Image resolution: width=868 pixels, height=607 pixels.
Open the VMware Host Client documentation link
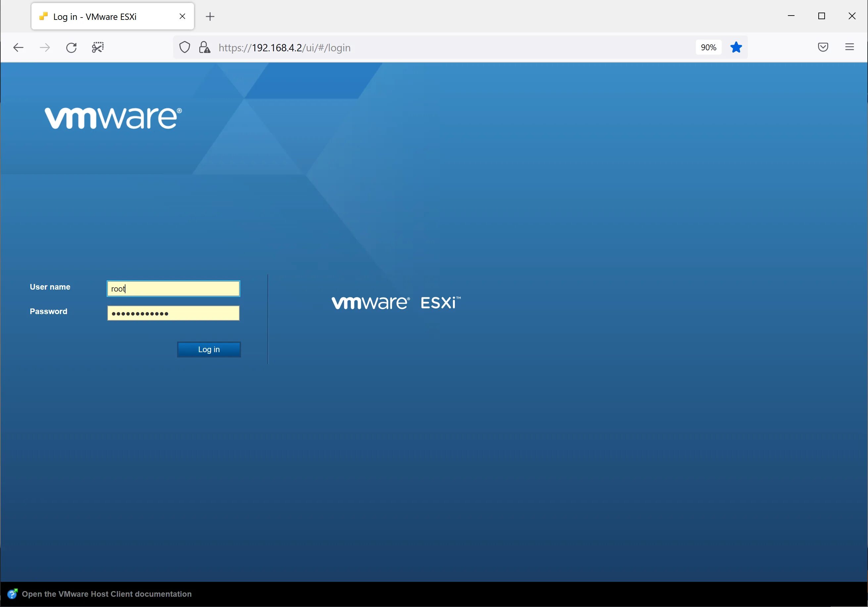(107, 594)
